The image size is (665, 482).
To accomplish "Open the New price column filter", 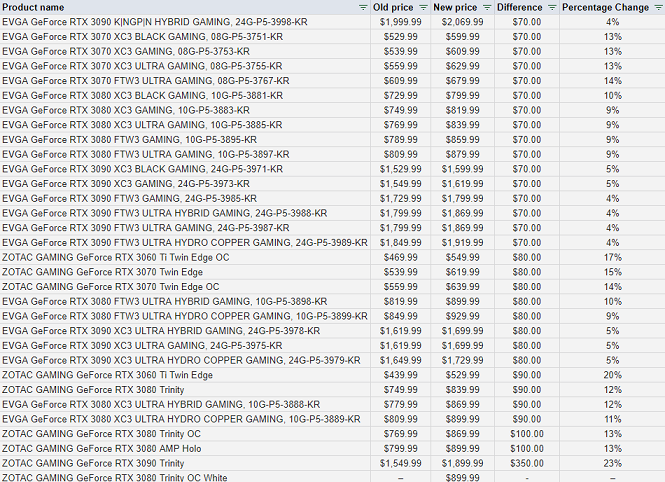I will tap(487, 8).
